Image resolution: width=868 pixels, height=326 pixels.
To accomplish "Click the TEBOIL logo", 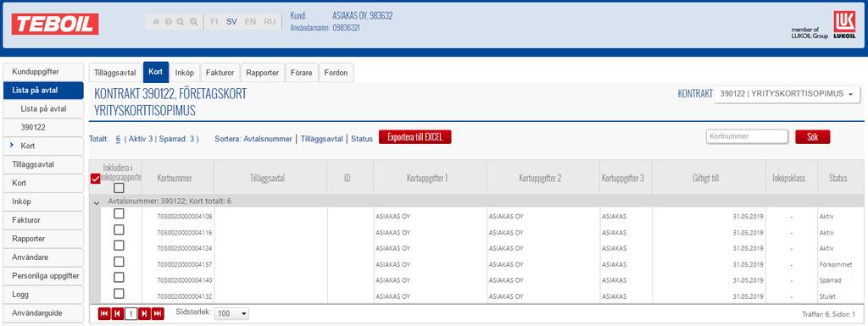I will point(55,24).
